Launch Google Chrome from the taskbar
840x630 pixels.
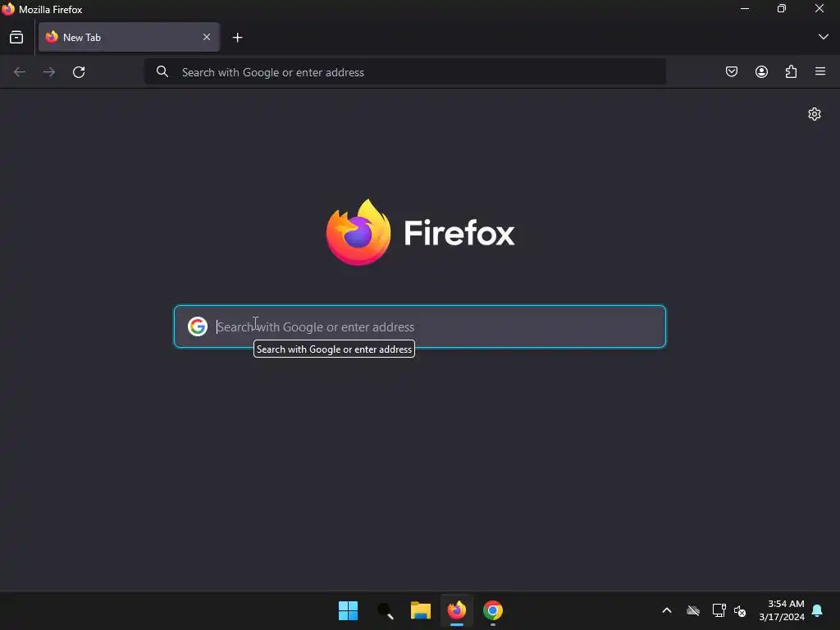tap(493, 610)
